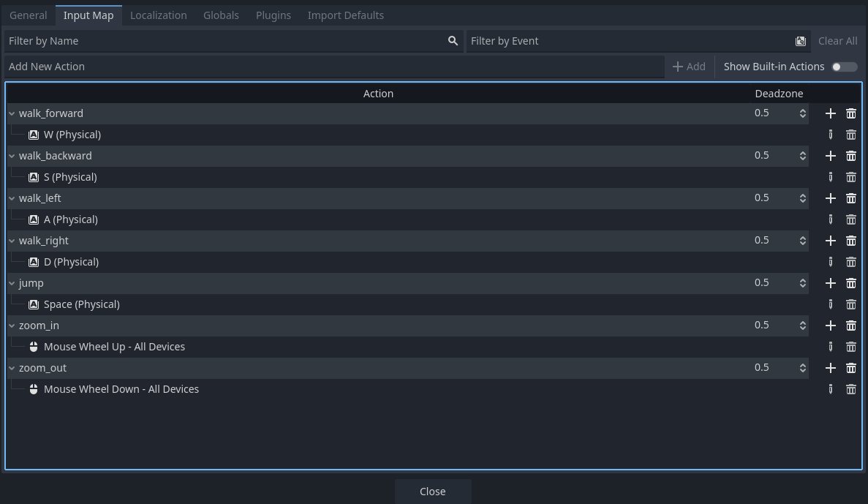
Task: Remove the A (Physical) event
Action: point(851,220)
